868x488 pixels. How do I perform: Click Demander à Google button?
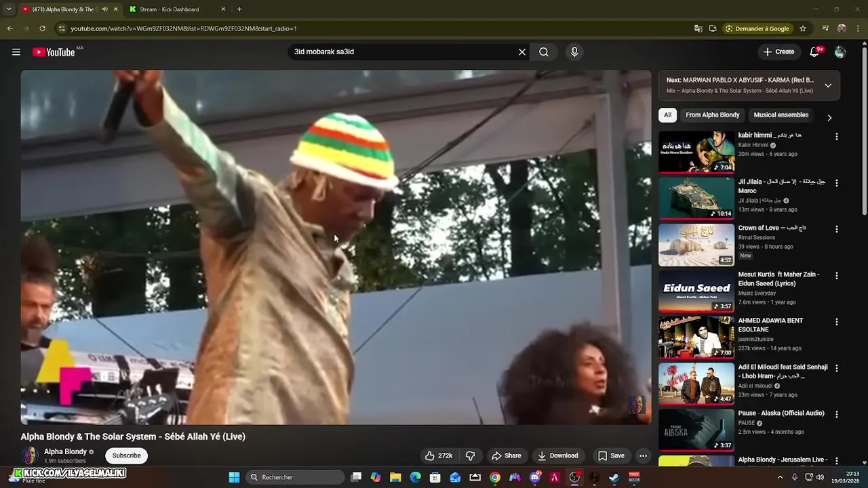click(x=757, y=28)
